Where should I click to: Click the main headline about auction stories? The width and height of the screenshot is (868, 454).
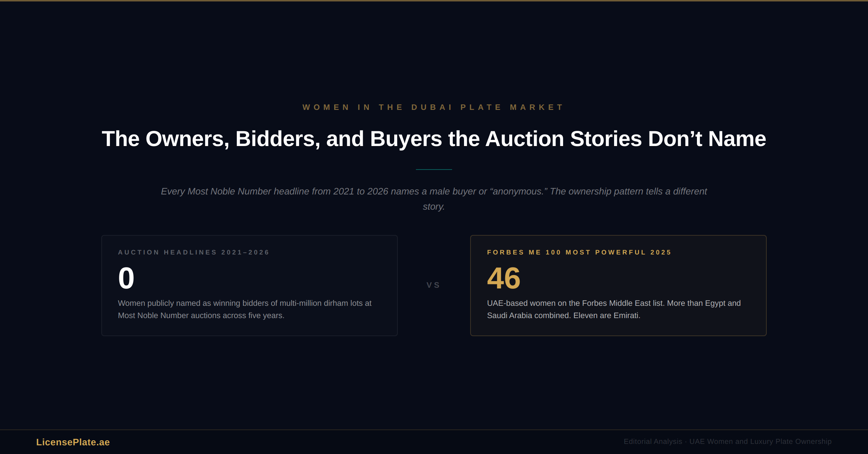(434, 139)
